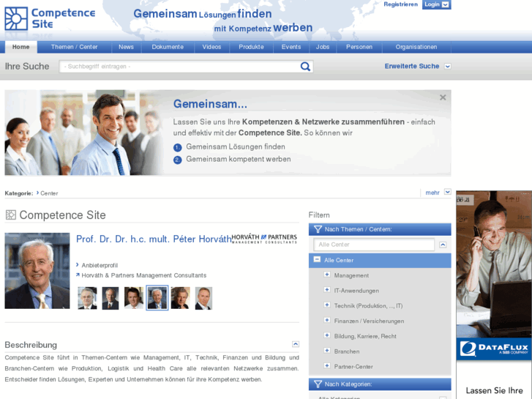Screen dimensions: 532x399
Task: Click the Horváth & Partners logo
Action: tap(264, 239)
